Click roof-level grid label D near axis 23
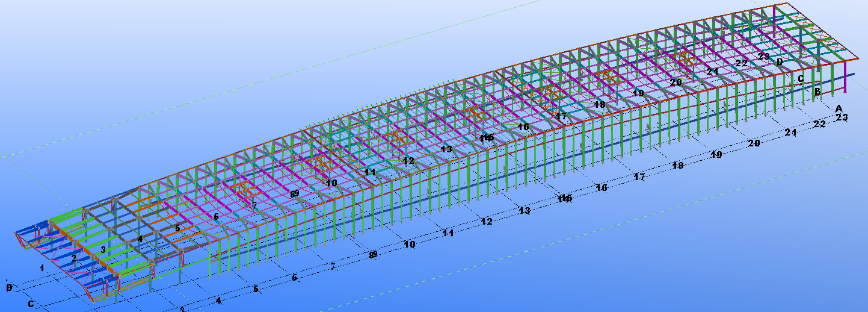The image size is (868, 312). click(780, 61)
